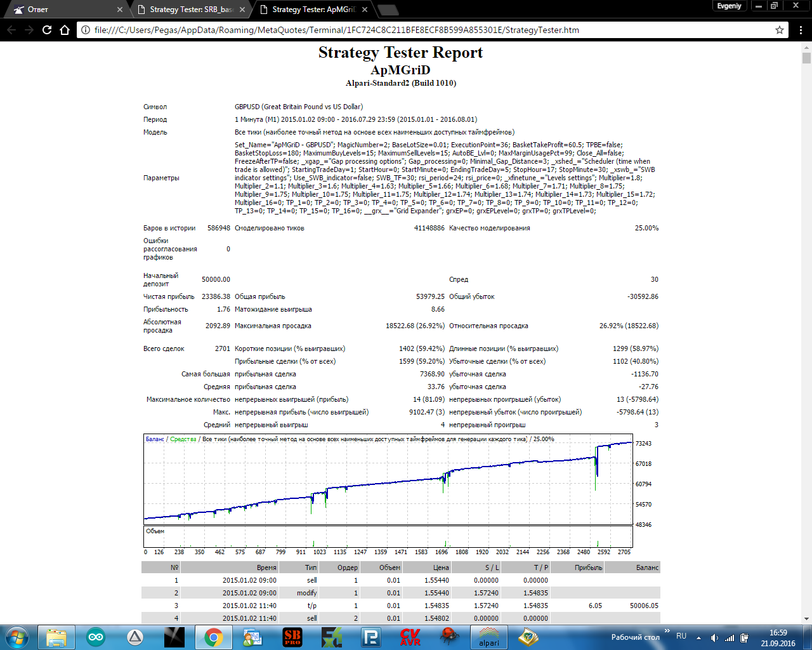
Task: Click the Alpari-Standard2 (Build 1010) text
Action: point(401,83)
